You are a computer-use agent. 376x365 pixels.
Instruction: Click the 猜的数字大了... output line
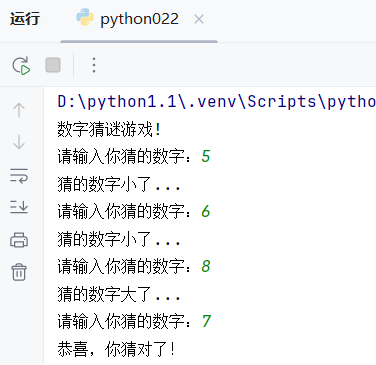[119, 294]
